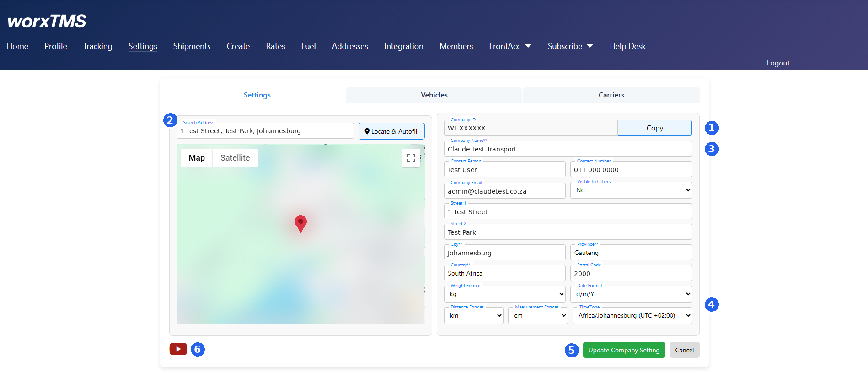Click the Copy company ID button
This screenshot has height=373, width=868.
click(654, 128)
